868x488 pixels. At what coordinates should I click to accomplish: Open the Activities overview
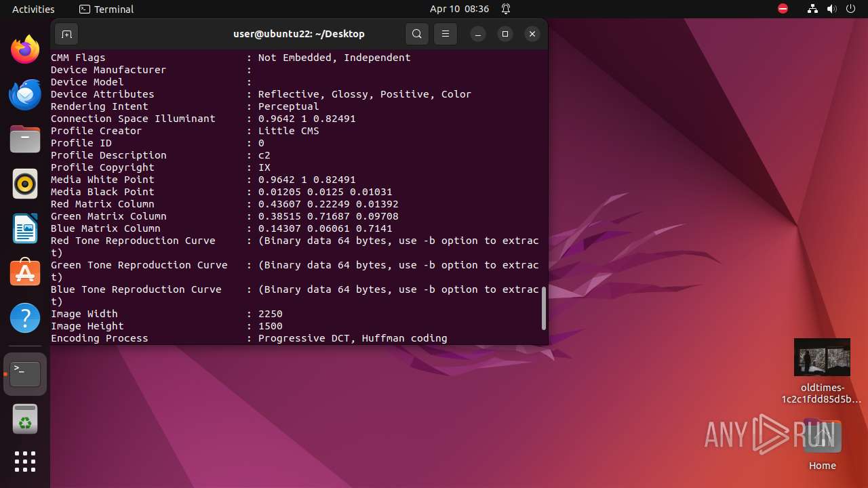pos(33,9)
